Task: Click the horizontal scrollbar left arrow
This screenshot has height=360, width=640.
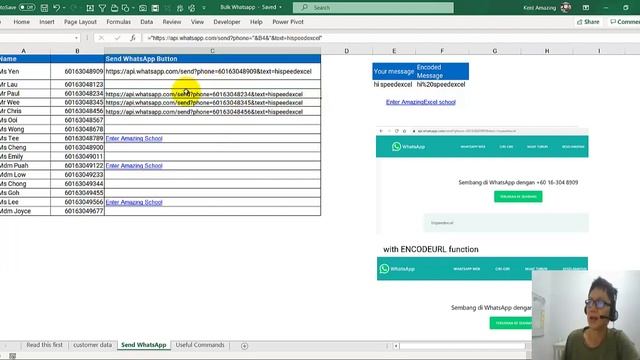Action: [396, 346]
